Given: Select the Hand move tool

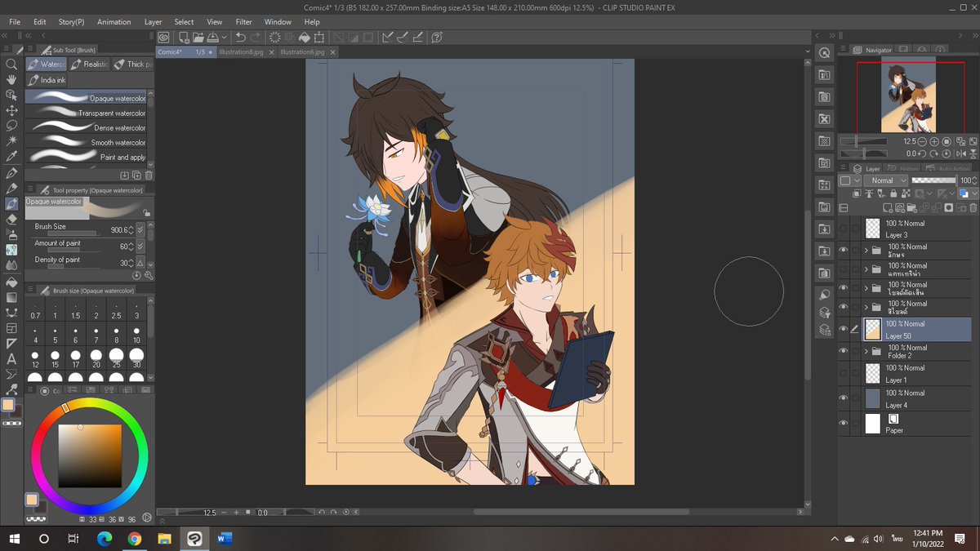Looking at the screenshot, I should click(11, 79).
